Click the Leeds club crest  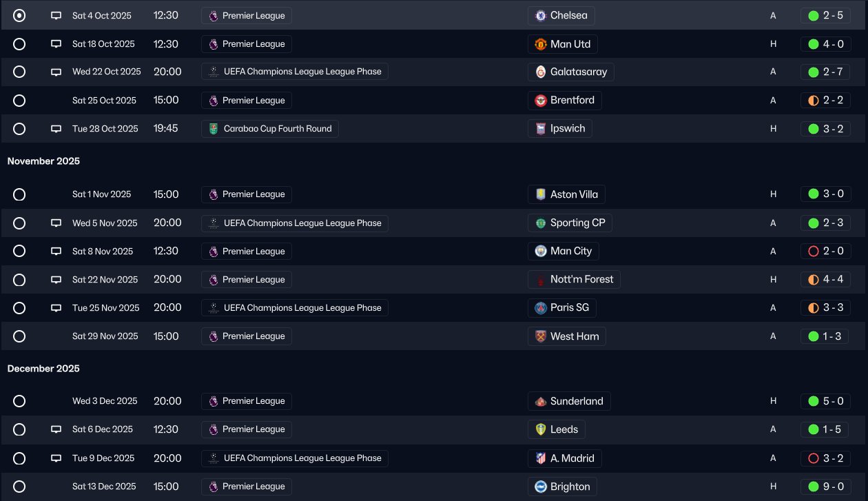coord(541,429)
